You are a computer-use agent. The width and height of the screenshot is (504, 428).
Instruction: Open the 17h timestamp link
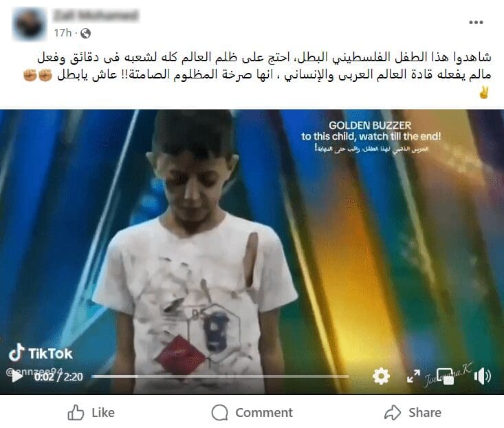63,33
